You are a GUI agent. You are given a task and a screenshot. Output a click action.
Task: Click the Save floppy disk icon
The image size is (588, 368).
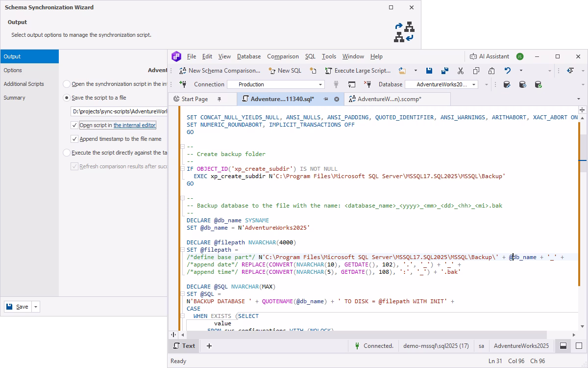(429, 71)
